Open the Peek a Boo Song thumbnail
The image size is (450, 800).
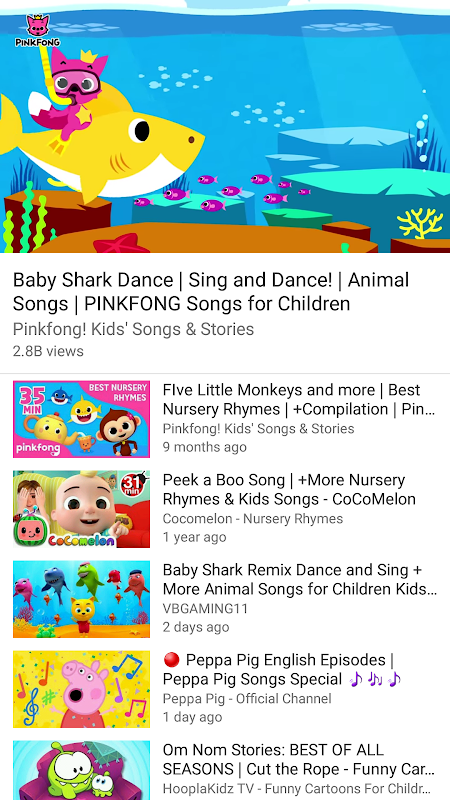82,509
